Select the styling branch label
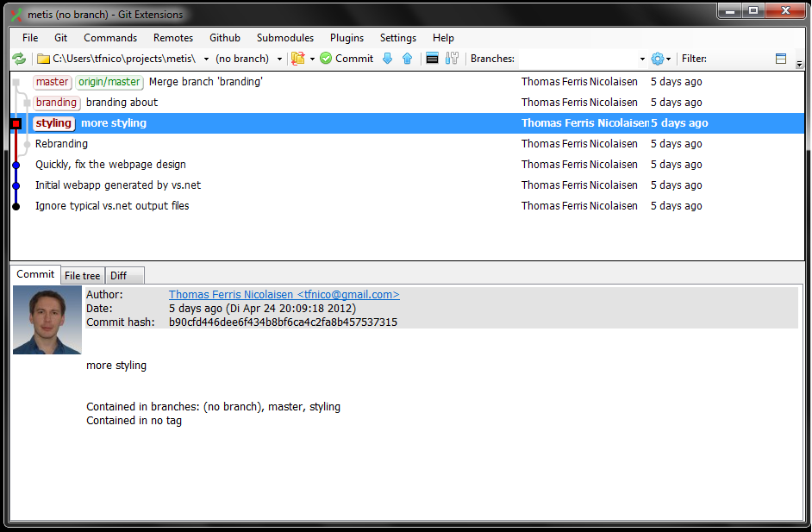The width and height of the screenshot is (812, 532). tap(52, 122)
